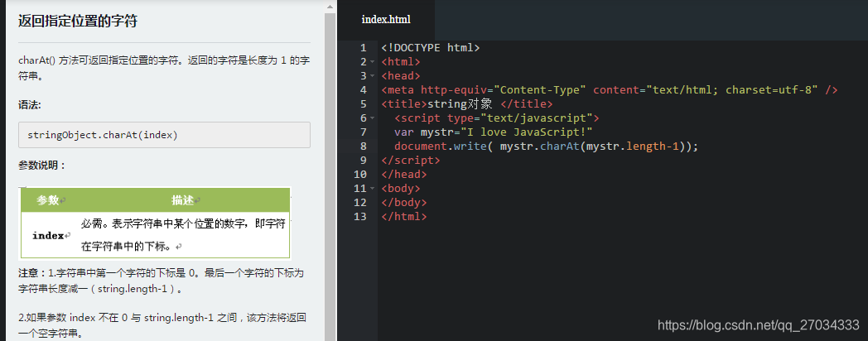This screenshot has width=868, height=341.
Task: Click the charAt() description paragraph
Action: pos(164,68)
